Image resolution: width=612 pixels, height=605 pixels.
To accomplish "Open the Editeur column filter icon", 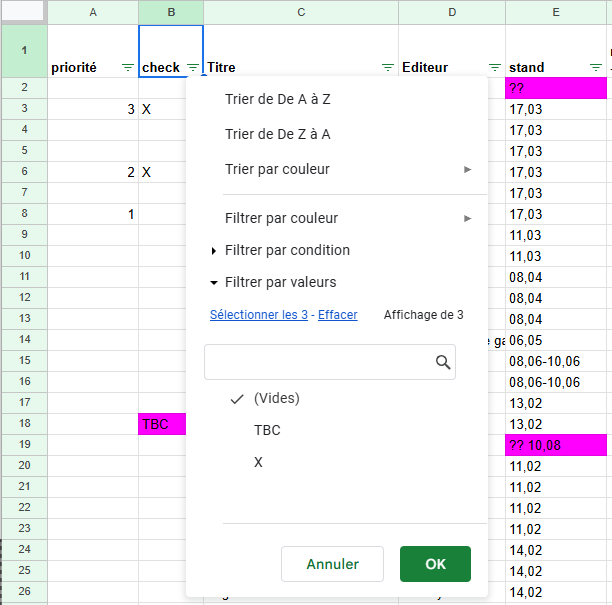I will click(x=494, y=67).
